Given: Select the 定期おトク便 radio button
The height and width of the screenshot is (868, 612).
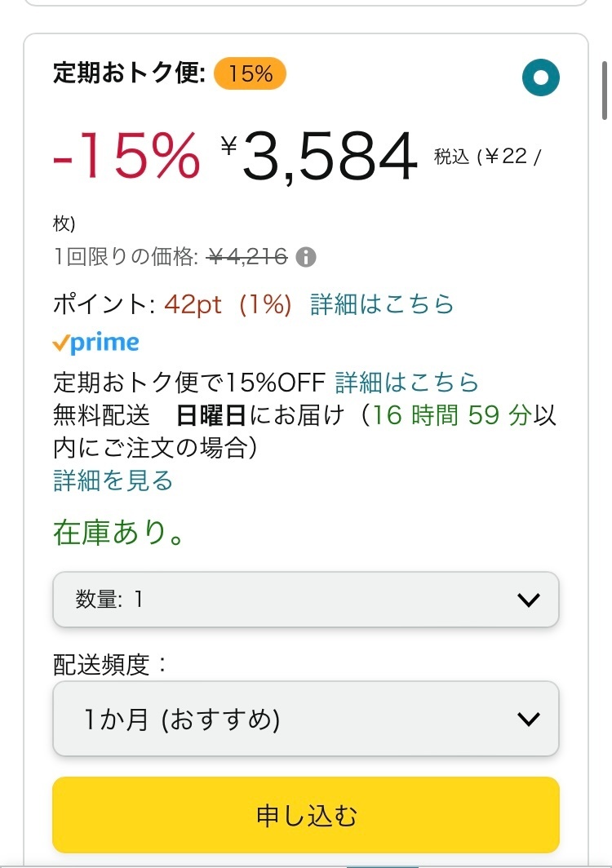Looking at the screenshot, I should pos(541,78).
